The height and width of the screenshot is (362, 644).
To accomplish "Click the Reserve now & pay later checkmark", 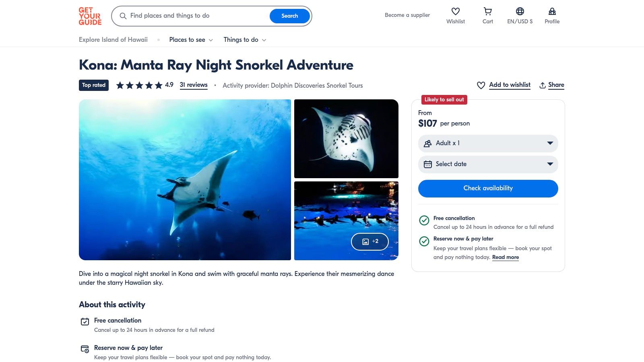I will [424, 241].
